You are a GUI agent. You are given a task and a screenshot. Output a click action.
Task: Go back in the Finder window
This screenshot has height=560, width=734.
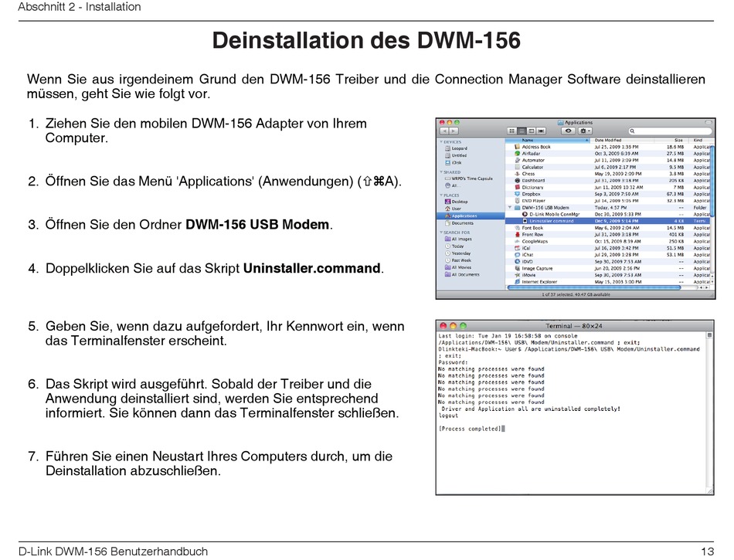tap(444, 131)
